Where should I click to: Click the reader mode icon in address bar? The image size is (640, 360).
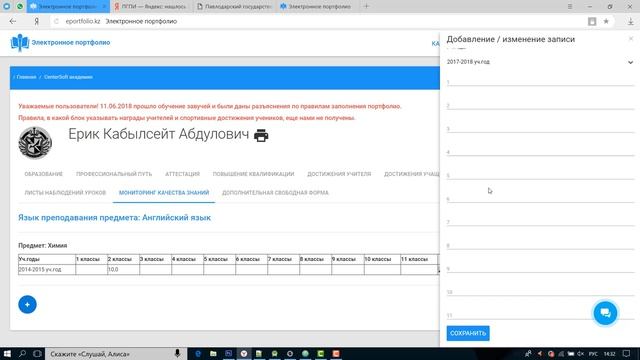click(x=592, y=21)
